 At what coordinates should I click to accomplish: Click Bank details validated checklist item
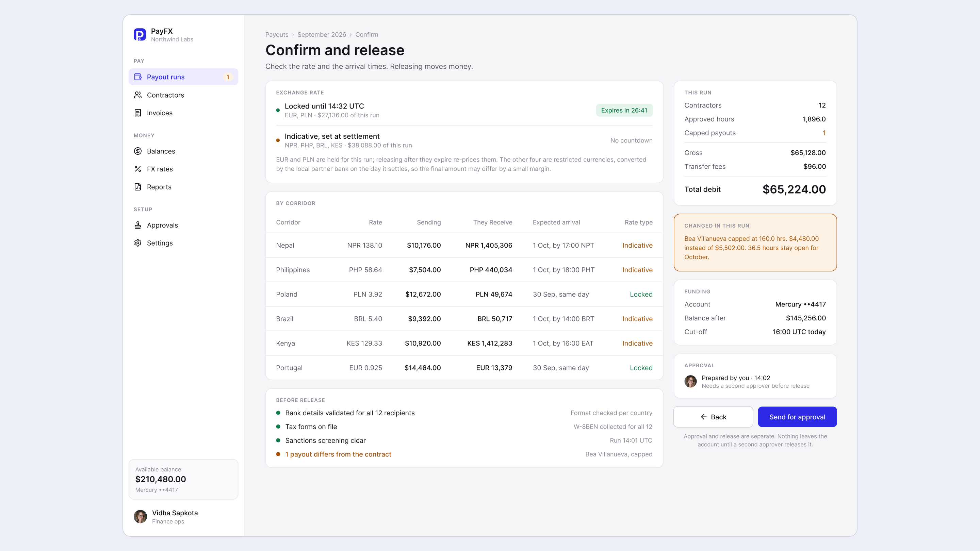349,413
